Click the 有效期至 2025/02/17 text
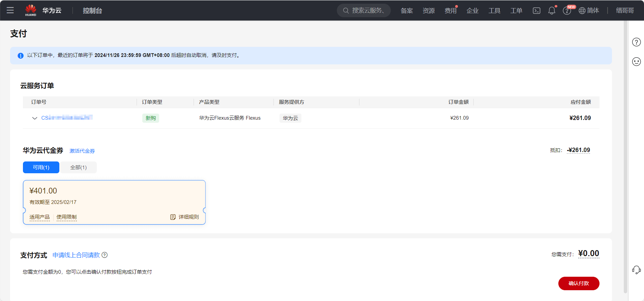This screenshot has width=644, height=301. (53, 202)
